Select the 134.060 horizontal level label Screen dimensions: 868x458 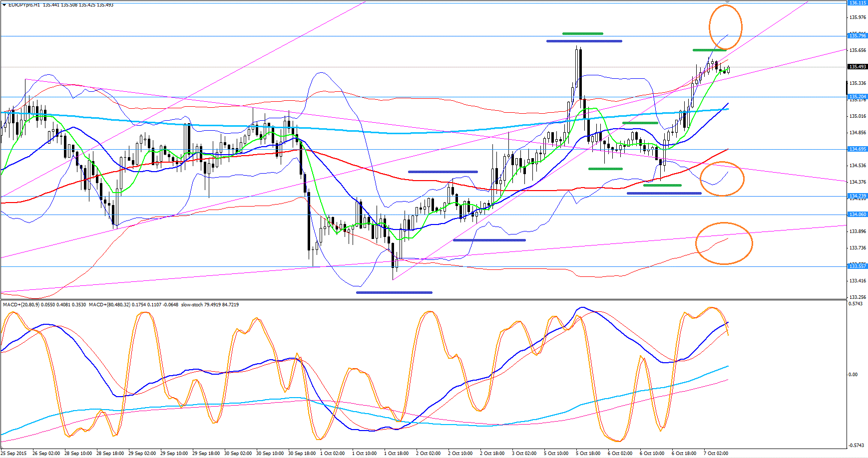point(858,215)
